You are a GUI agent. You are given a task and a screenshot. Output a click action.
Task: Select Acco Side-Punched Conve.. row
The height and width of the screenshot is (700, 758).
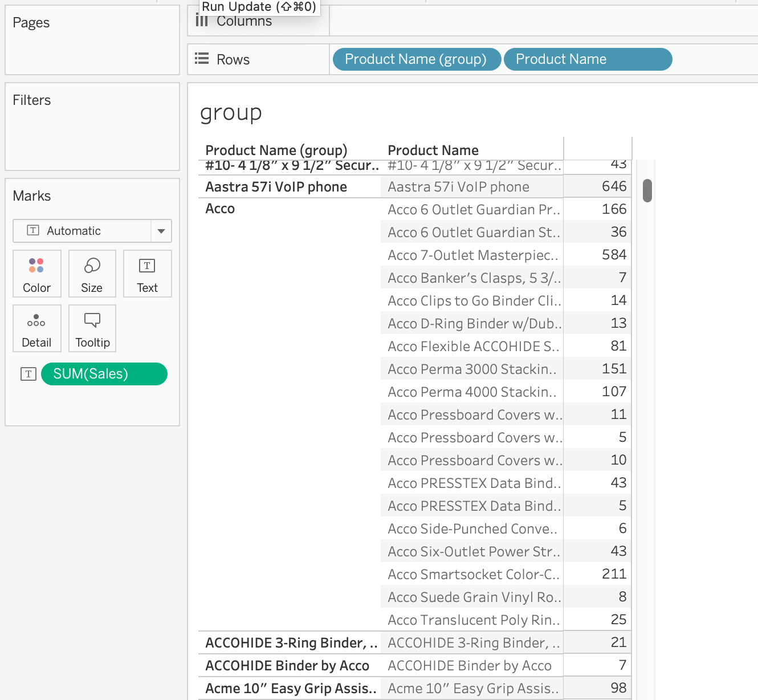[472, 529]
